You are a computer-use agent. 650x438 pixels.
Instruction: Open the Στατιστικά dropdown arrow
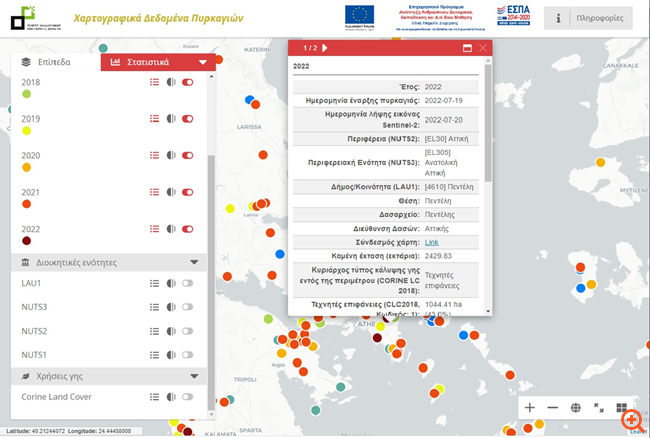click(203, 62)
